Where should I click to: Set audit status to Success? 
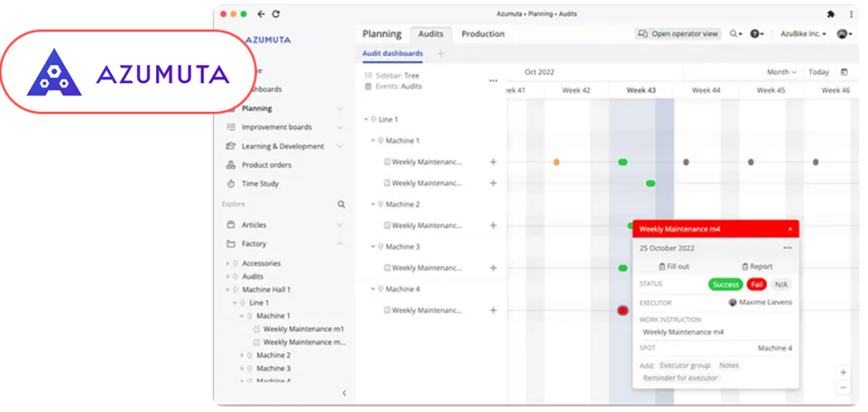click(x=725, y=285)
